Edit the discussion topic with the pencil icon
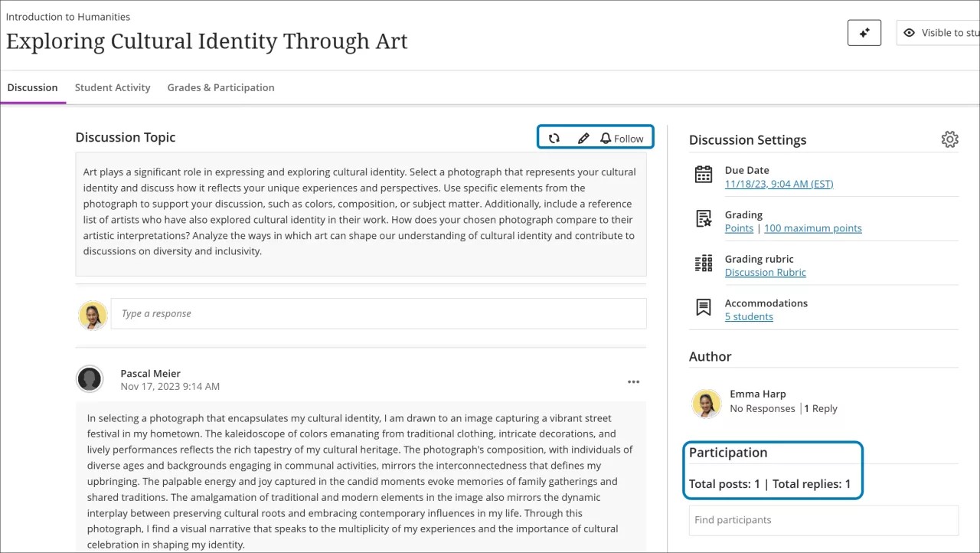 (583, 138)
